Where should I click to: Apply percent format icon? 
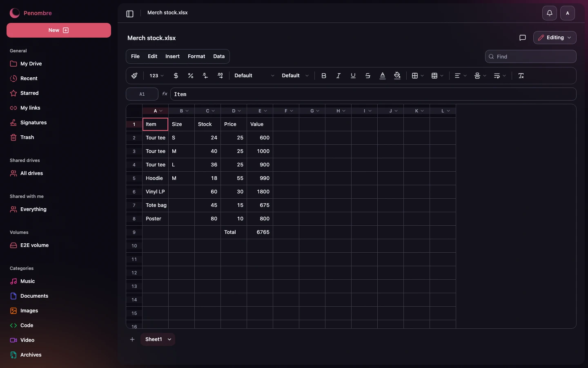[191, 76]
